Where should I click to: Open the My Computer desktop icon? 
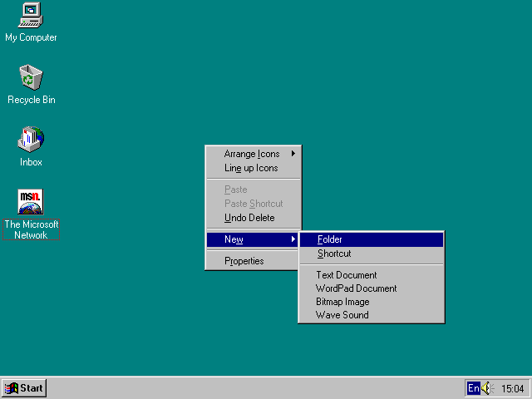[31, 16]
